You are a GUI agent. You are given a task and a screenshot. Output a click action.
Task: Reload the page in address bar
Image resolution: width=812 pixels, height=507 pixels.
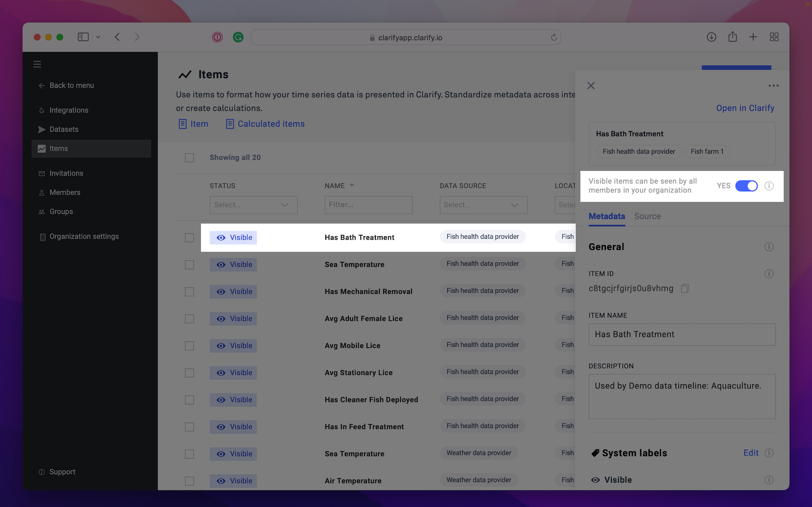pos(554,37)
